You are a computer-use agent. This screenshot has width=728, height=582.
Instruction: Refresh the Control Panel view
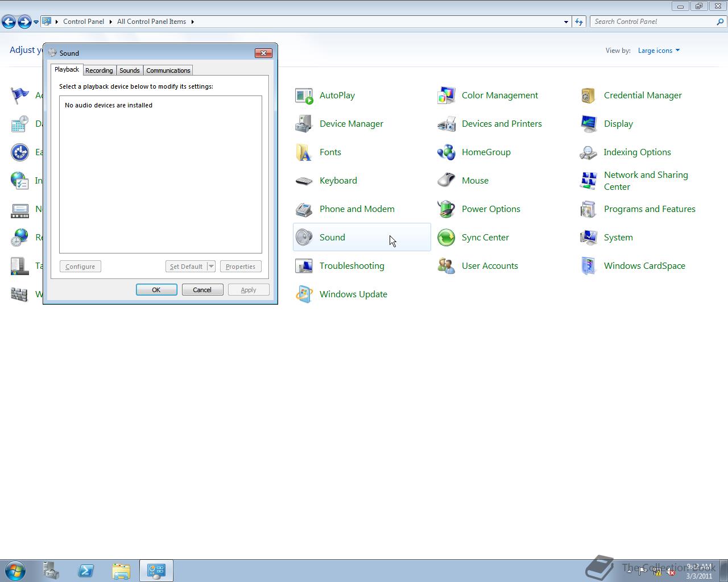pos(579,22)
